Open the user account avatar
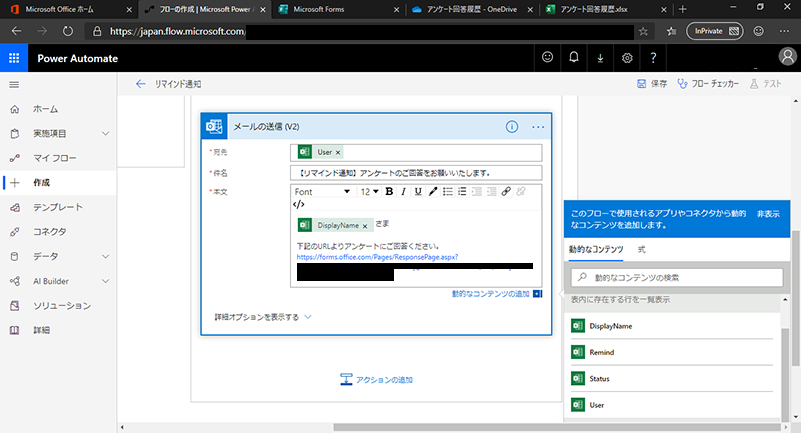 click(x=787, y=56)
